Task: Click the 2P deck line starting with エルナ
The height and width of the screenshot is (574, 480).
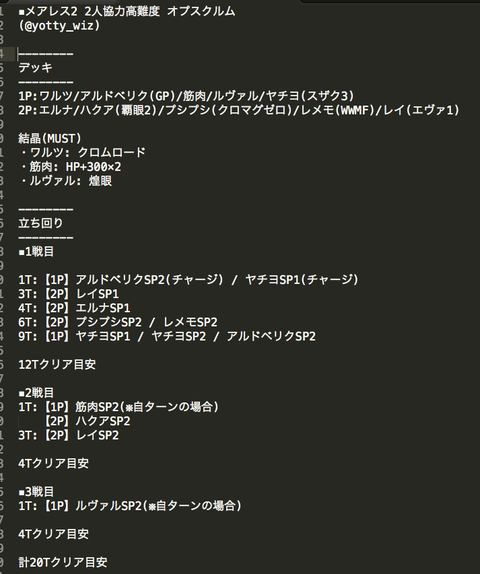Action: point(239,110)
